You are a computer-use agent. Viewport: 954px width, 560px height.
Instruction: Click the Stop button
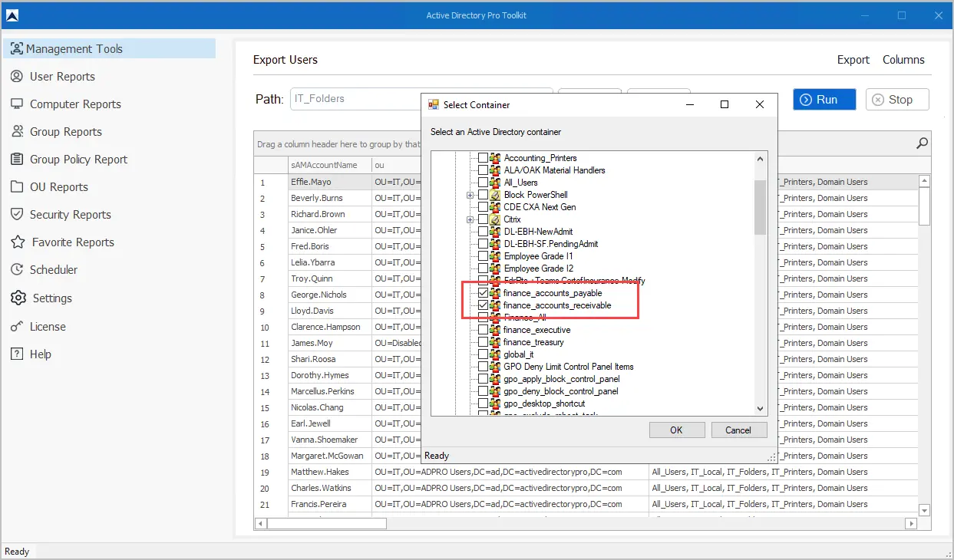click(x=897, y=100)
